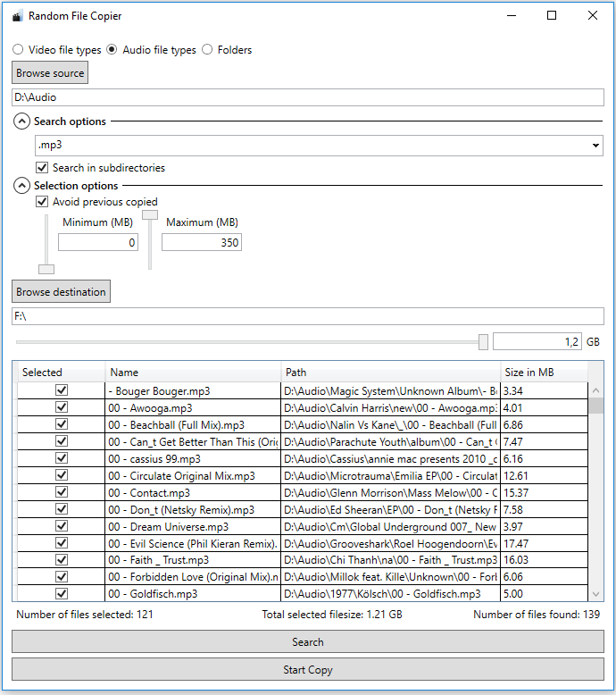Click the Minimum (MB) size slider thumb
The width and height of the screenshot is (616, 695).
[46, 269]
